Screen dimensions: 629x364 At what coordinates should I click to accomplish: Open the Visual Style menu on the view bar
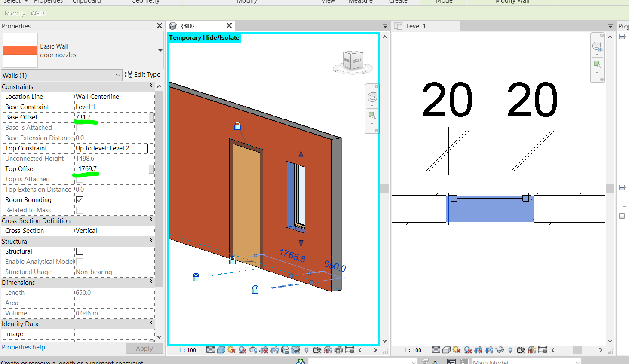(x=221, y=350)
